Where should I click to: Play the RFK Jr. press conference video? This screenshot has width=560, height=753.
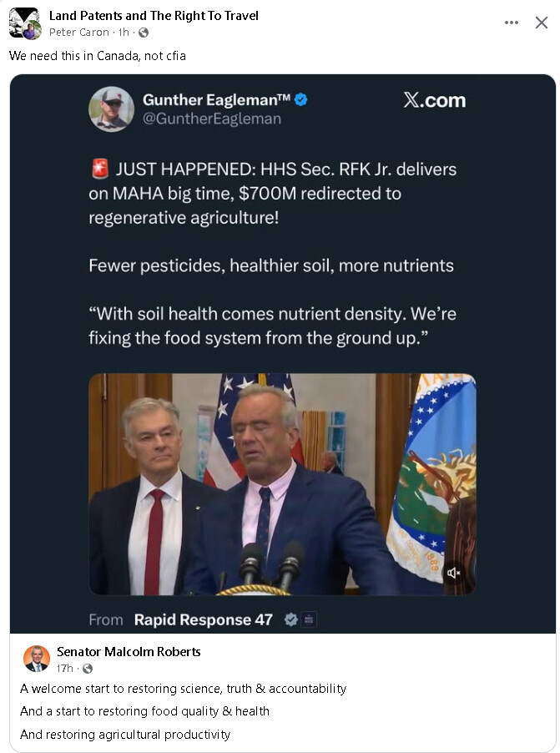[x=282, y=483]
